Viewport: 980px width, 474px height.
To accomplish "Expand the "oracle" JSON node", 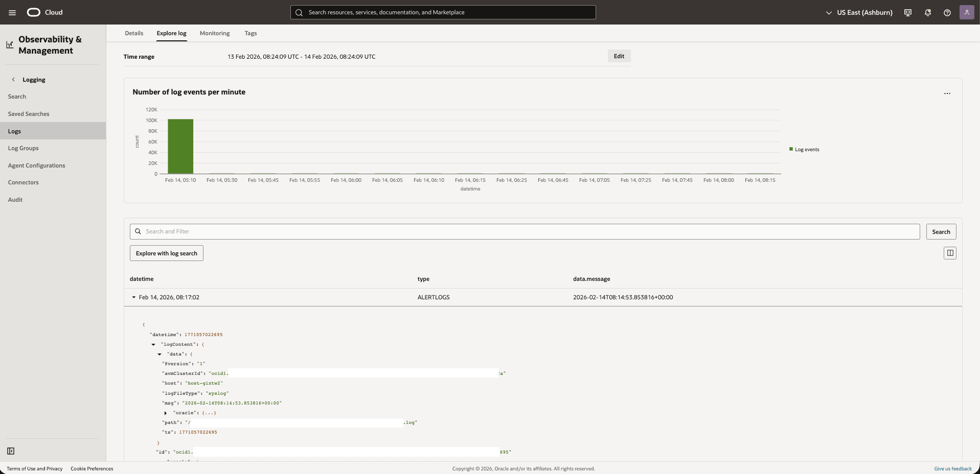I will [x=166, y=413].
